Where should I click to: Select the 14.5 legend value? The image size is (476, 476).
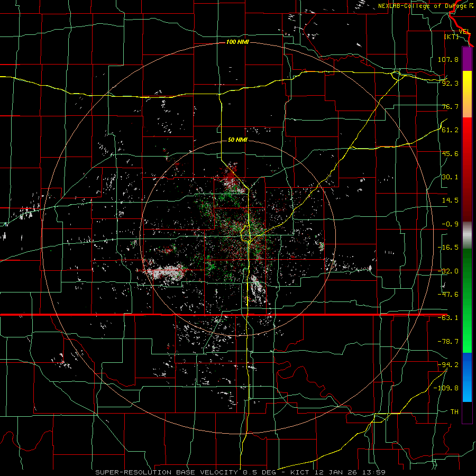pos(450,200)
